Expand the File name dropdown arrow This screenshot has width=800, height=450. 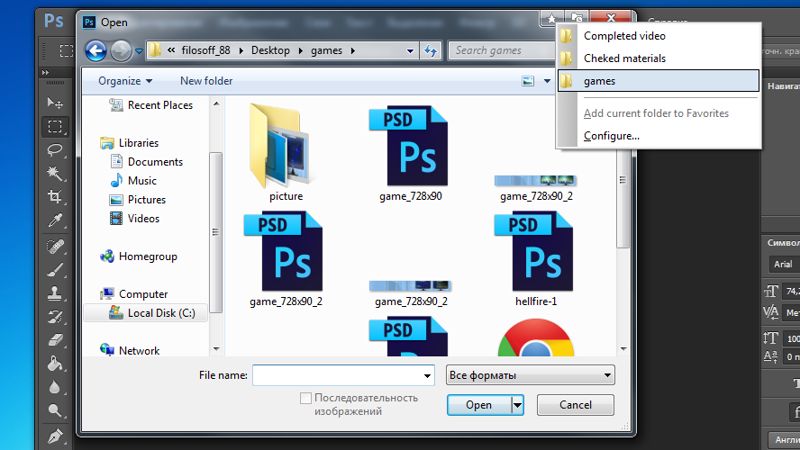point(427,376)
